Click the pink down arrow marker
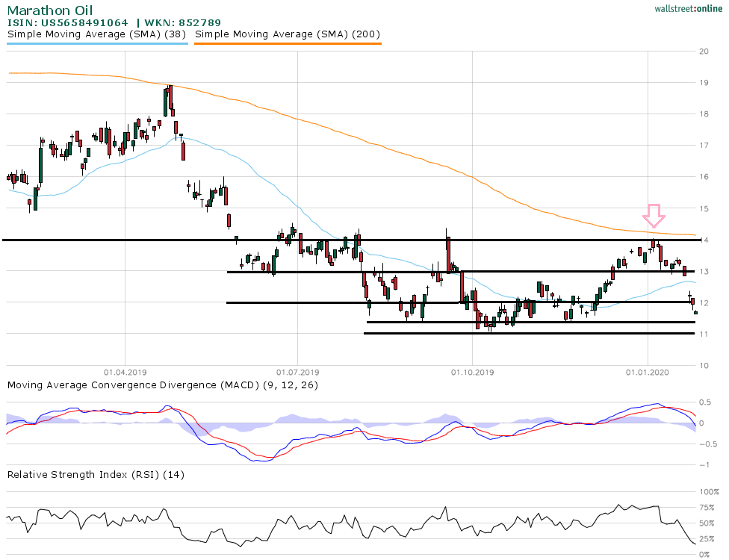This screenshot has height=560, width=729. 654,216
